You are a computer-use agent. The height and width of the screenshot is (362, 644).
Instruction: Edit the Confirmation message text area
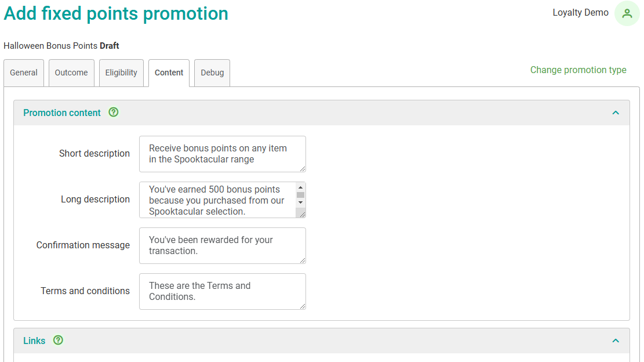point(222,245)
